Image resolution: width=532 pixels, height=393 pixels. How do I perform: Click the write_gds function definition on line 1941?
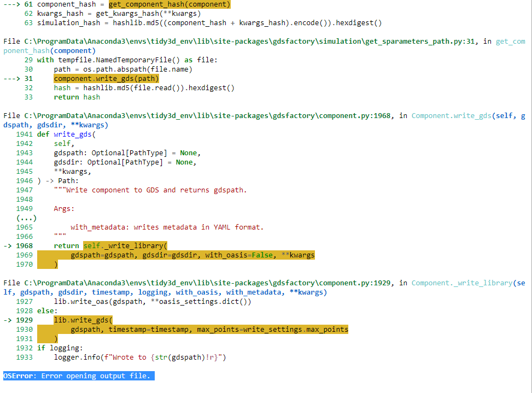tap(68, 134)
